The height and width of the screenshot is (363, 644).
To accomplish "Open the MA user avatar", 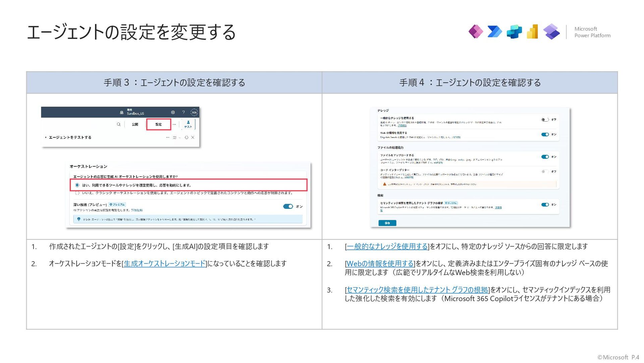I will pos(194,112).
